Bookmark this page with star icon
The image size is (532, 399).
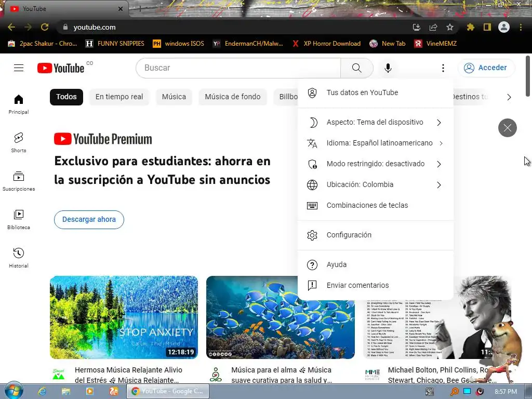point(449,27)
